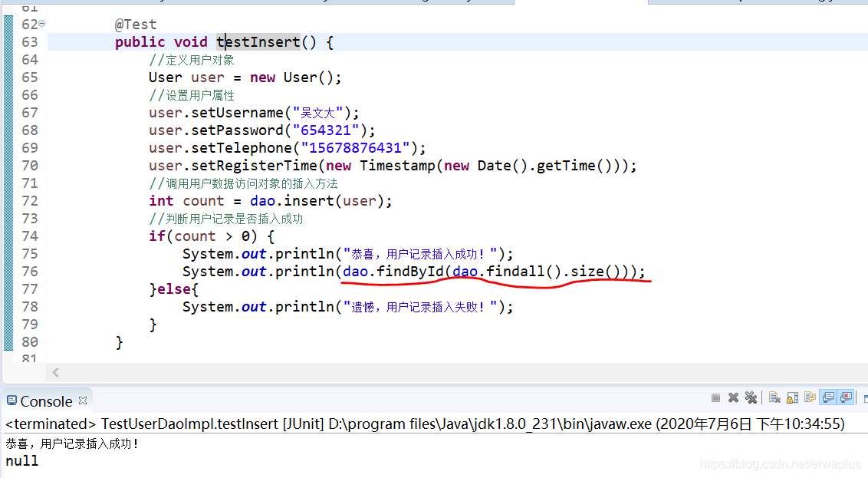
Task: Click the left arrow of the horizontal scrollbar
Action: pos(55,372)
